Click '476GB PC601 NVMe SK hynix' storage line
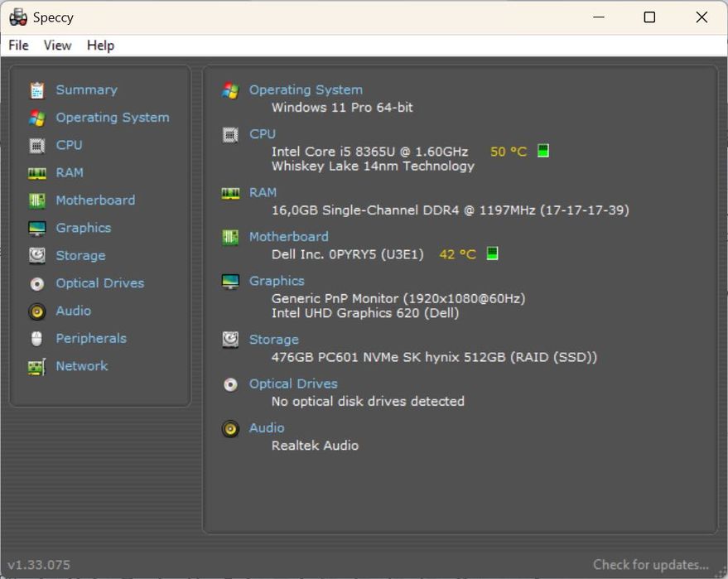This screenshot has width=728, height=579. [x=434, y=357]
